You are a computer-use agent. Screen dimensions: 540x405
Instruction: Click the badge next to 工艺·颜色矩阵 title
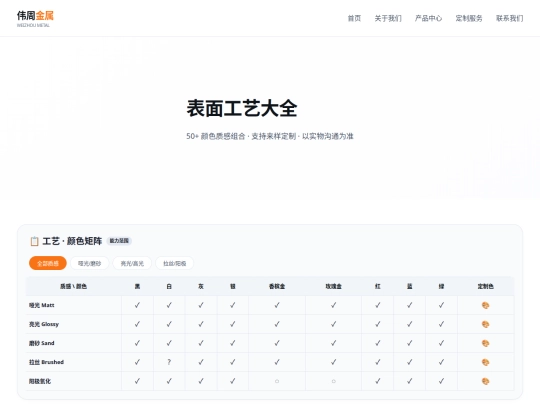(x=119, y=241)
